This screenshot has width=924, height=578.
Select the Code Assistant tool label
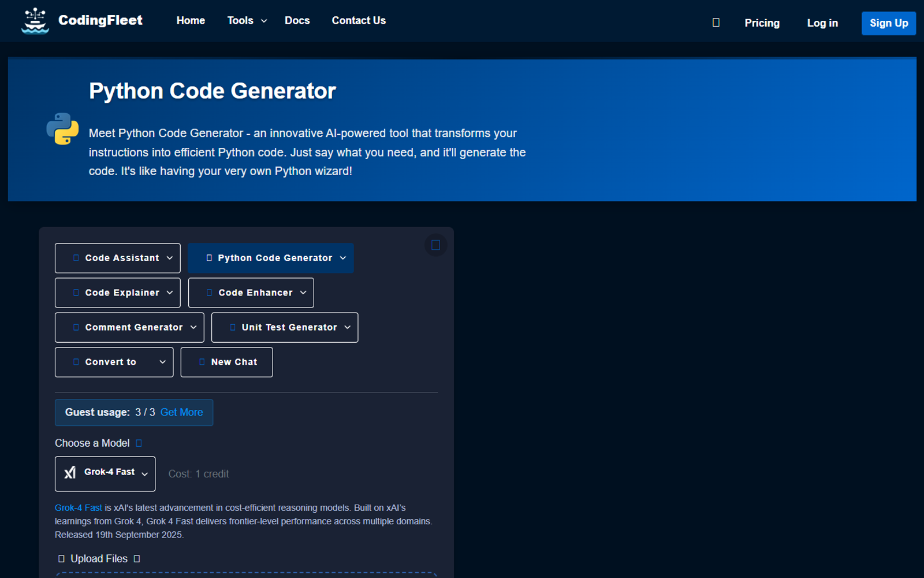click(x=122, y=258)
